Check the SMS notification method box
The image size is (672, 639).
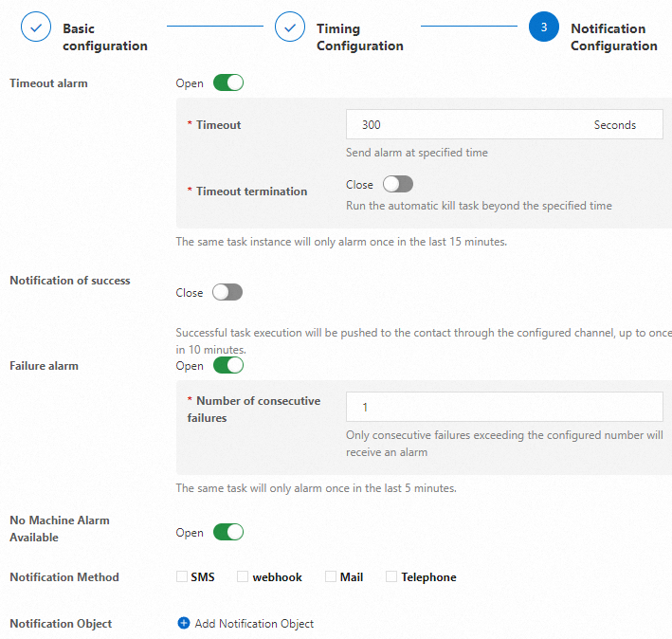pos(182,576)
